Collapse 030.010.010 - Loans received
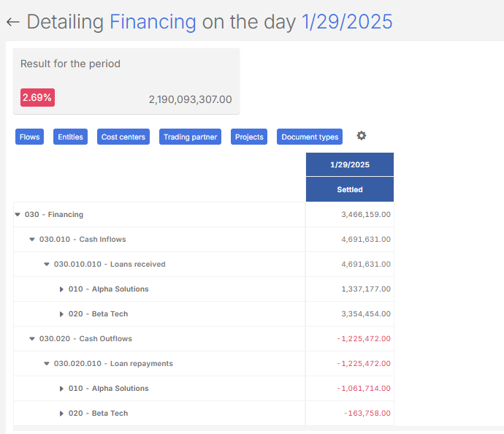Screen dimensions: 504x434 coord(47,264)
